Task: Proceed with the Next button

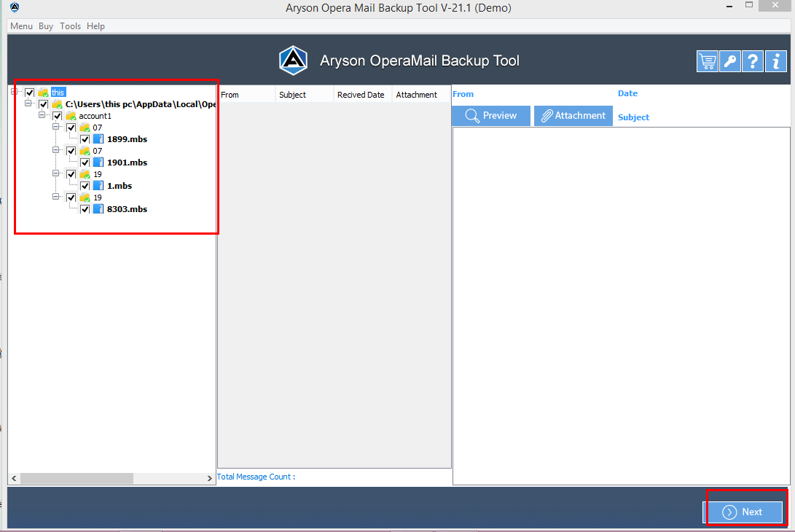Action: (x=743, y=512)
